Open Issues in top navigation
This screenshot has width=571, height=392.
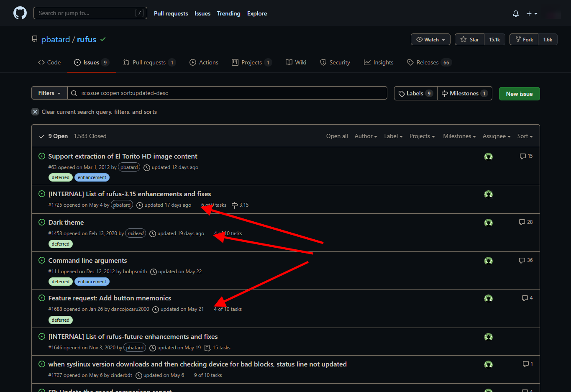[x=202, y=13]
